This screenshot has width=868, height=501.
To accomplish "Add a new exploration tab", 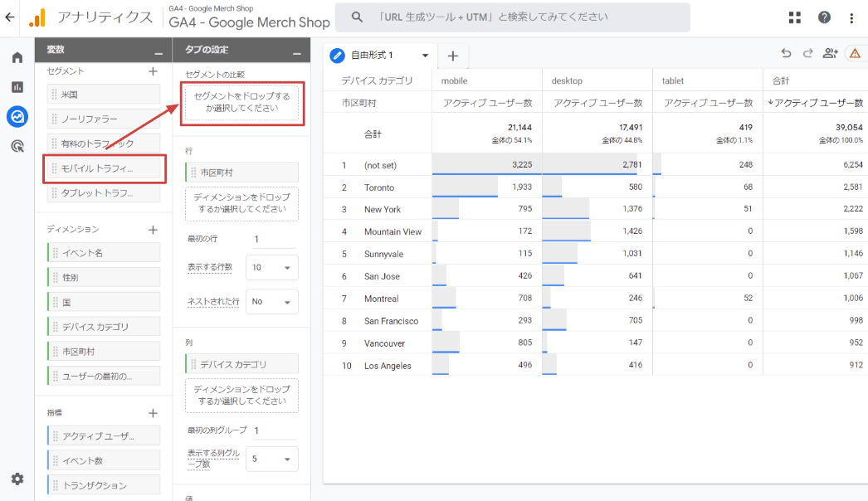I will point(453,56).
